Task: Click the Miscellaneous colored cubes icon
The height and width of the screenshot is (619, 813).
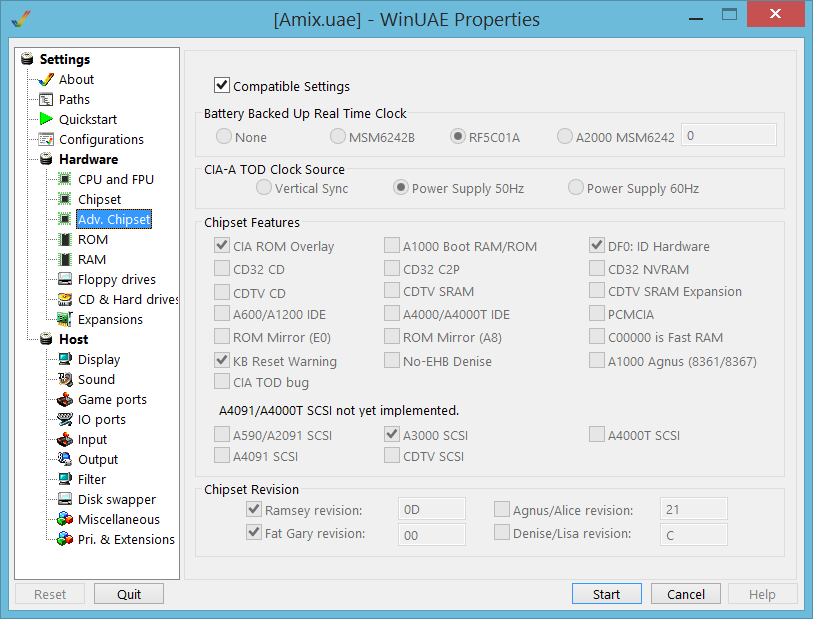Action: pos(65,519)
